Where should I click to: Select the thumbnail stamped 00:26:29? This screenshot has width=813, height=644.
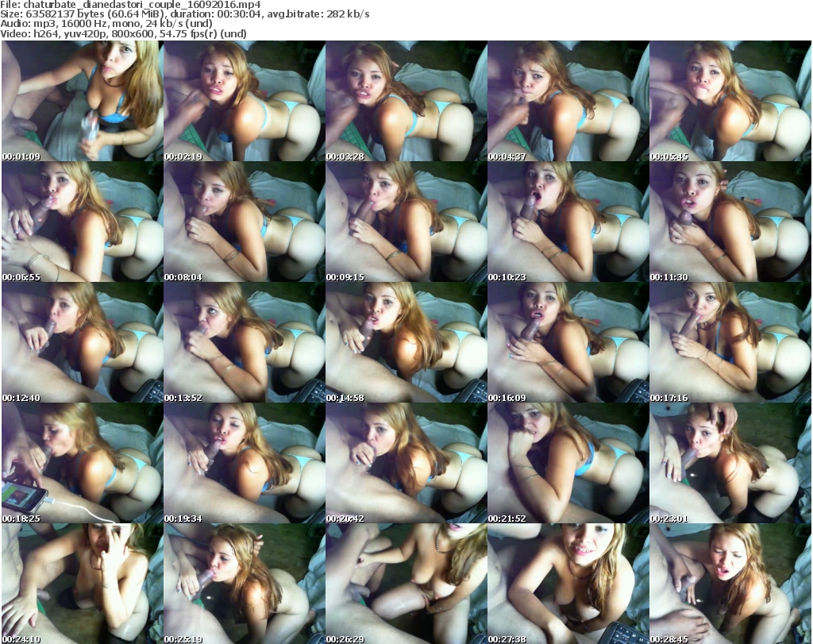pyautogui.click(x=406, y=584)
